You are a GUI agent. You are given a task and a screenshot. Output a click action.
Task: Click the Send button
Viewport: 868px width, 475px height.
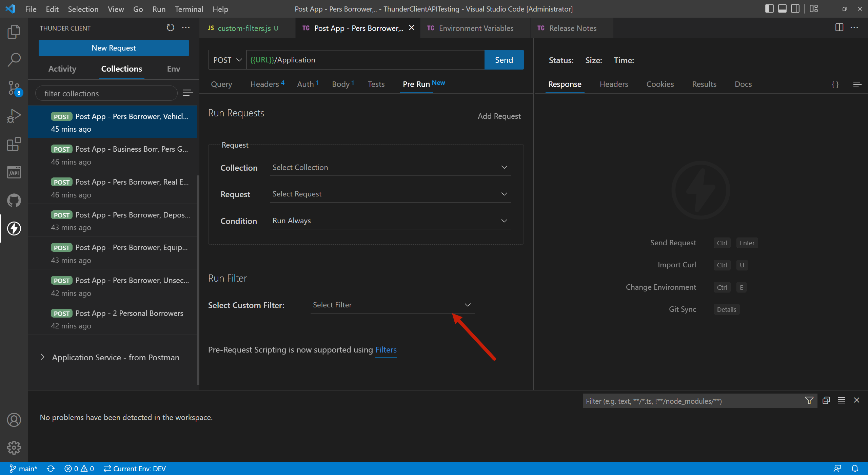tap(504, 59)
